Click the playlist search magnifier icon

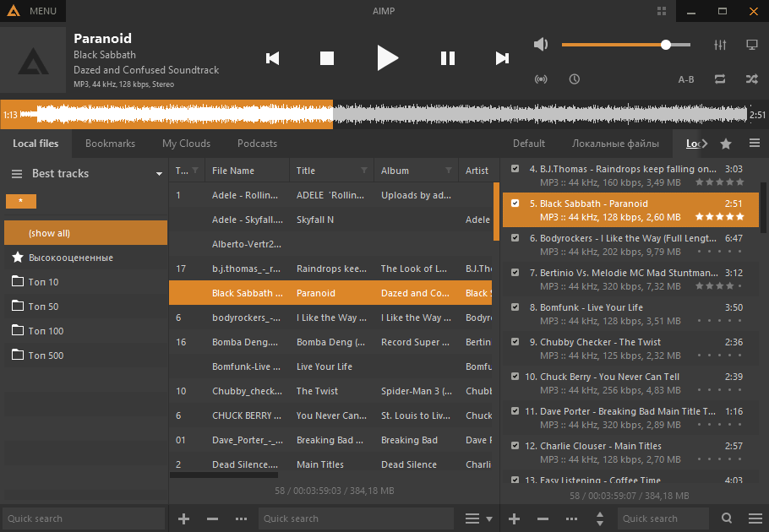point(727,518)
